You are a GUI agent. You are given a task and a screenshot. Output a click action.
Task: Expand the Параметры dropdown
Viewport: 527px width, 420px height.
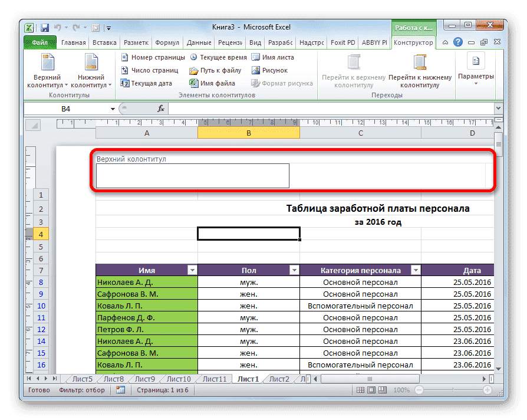(475, 82)
